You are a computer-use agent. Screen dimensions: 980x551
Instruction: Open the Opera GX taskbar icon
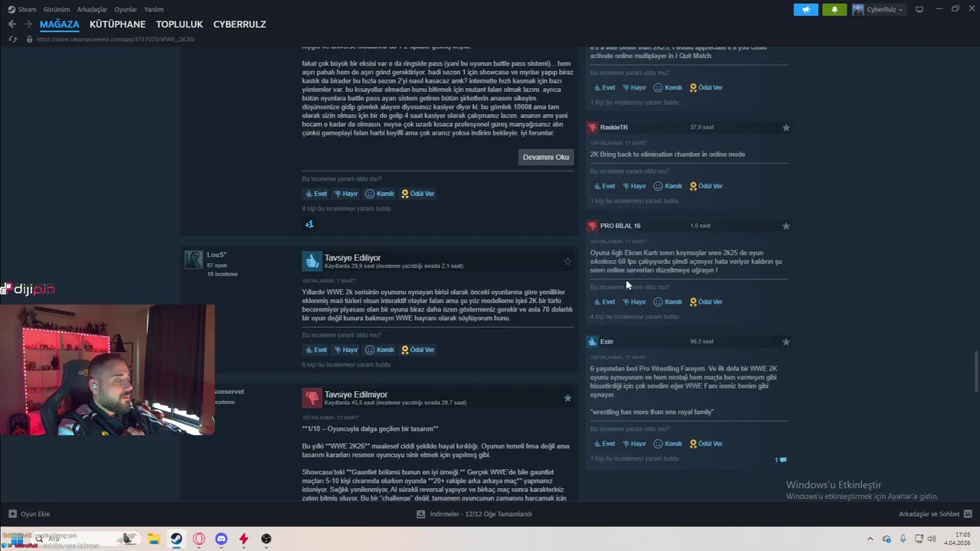[x=199, y=539]
